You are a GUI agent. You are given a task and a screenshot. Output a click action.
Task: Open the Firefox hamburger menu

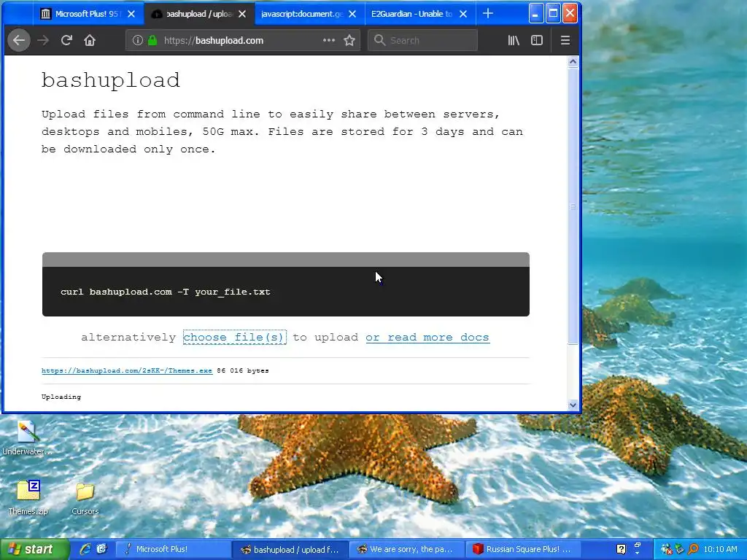[565, 41]
